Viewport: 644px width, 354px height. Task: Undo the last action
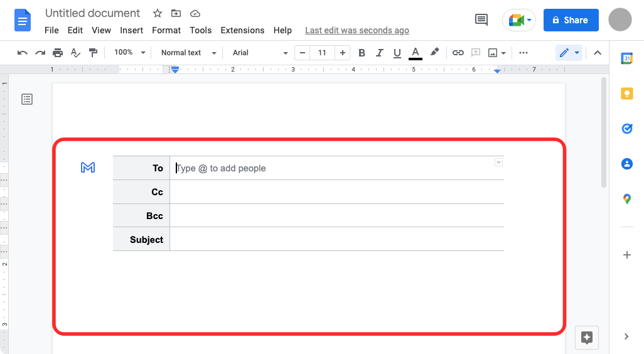point(22,53)
